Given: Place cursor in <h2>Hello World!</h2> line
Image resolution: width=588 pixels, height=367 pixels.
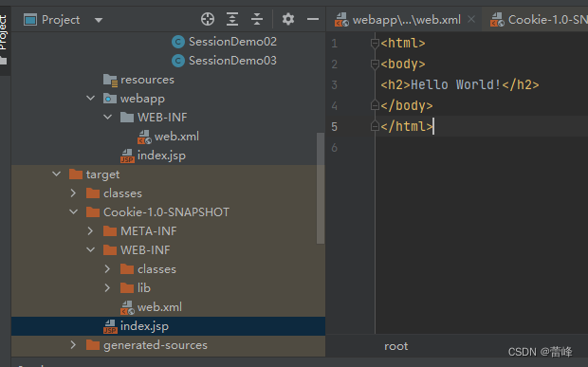Looking at the screenshot, I should coord(460,84).
